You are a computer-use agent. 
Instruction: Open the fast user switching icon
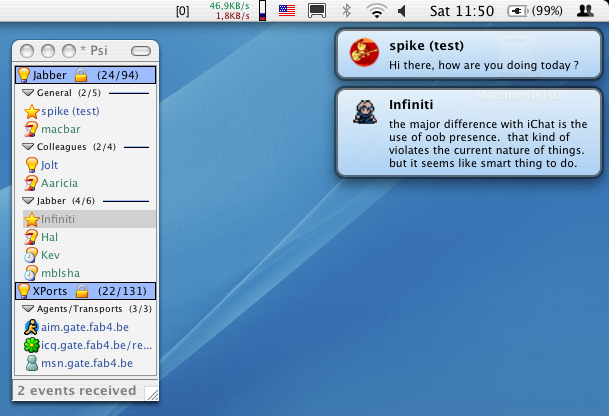(x=585, y=10)
